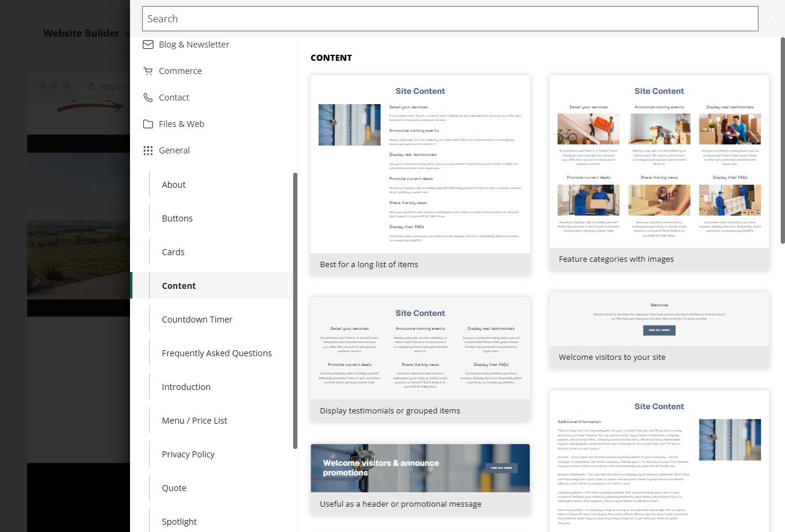The image size is (785, 532).
Task: Open the Files & Web group
Action: point(181,124)
